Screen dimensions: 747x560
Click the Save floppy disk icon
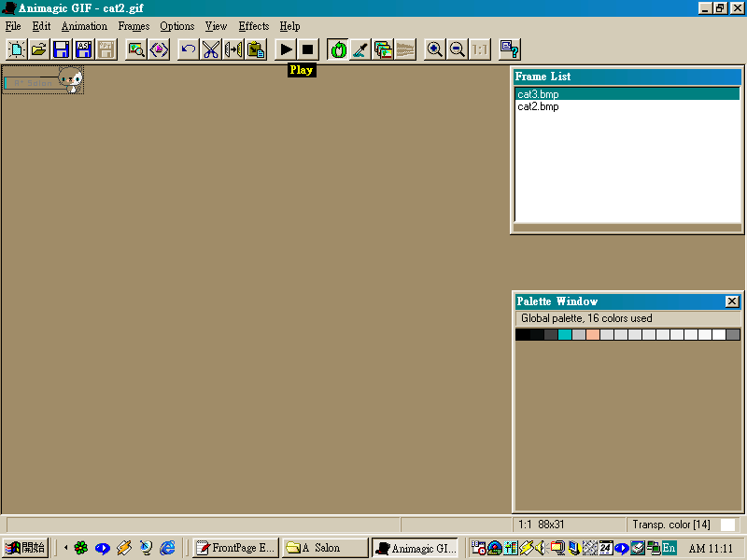61,49
